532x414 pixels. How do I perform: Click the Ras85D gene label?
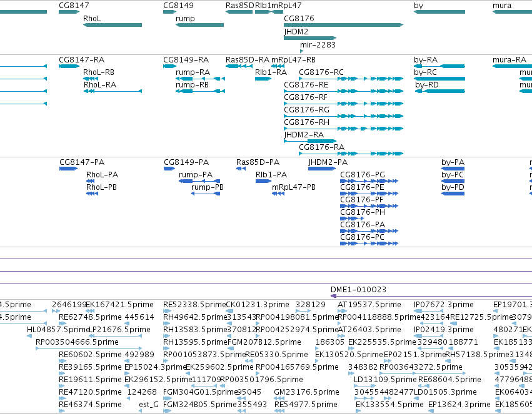[x=240, y=6]
